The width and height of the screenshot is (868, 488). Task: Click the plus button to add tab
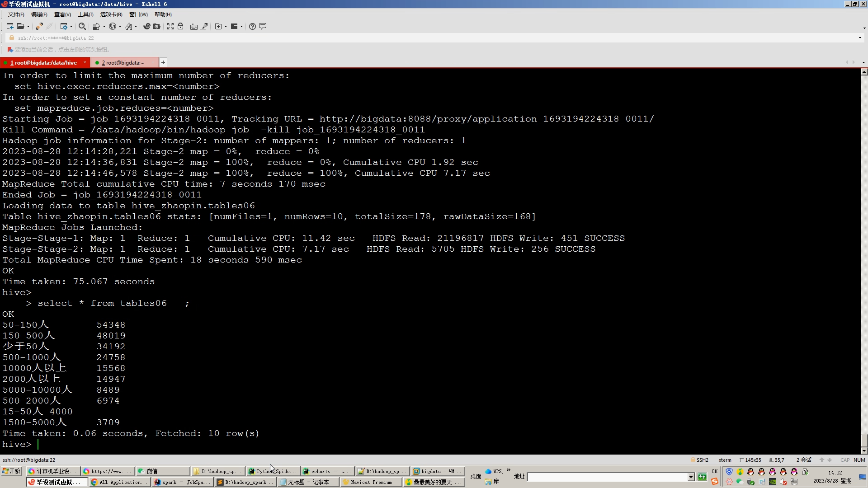pos(163,62)
